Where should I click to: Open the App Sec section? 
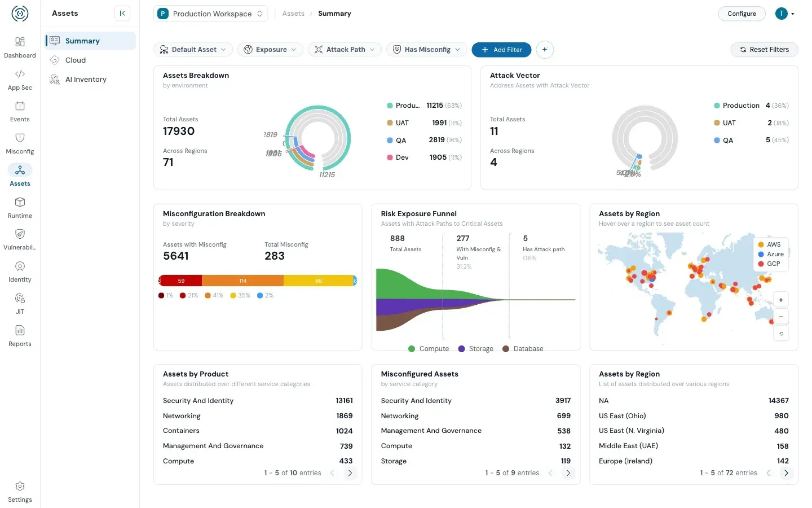[20, 80]
